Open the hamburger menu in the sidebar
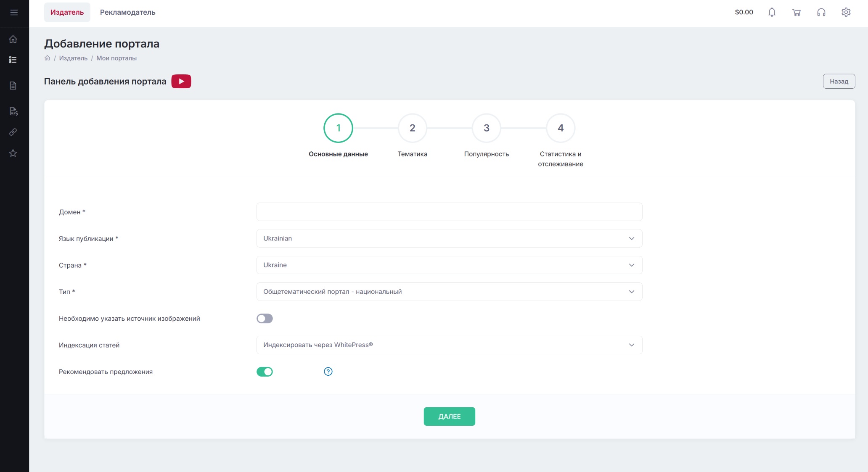The width and height of the screenshot is (868, 472). click(x=14, y=13)
